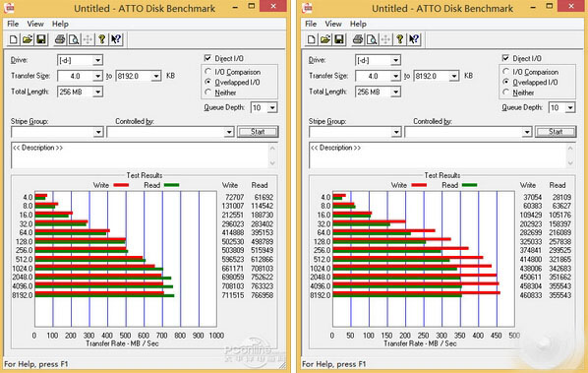Start benchmark in right window
Screen dimensions: 588x373
[556, 132]
